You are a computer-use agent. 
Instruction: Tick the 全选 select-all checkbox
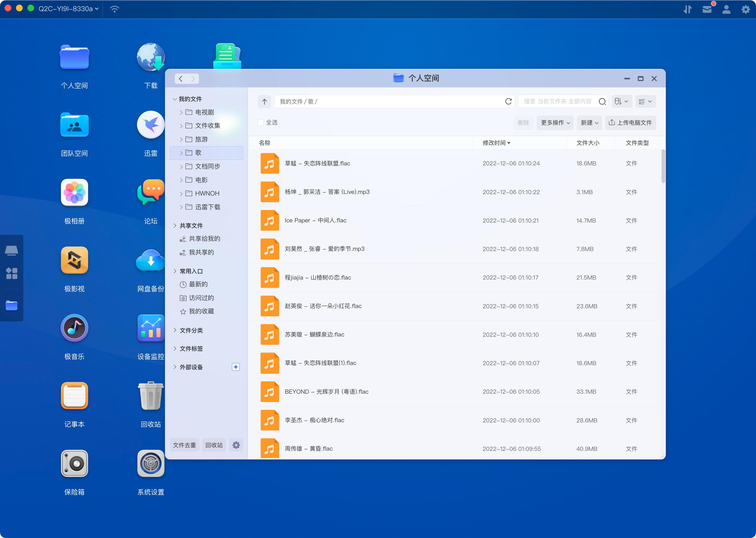pos(261,123)
